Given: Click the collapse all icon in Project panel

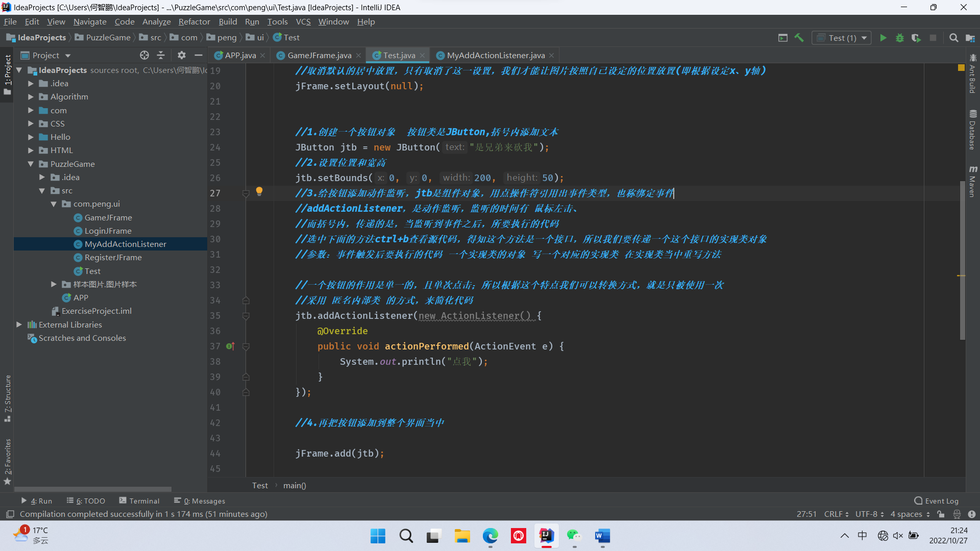Looking at the screenshot, I should 161,55.
